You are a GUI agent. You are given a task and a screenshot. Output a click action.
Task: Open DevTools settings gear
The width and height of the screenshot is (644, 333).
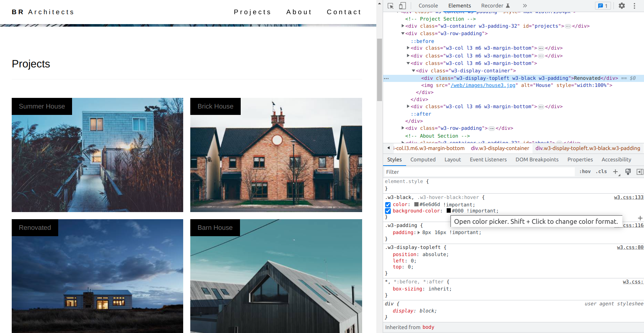point(622,6)
